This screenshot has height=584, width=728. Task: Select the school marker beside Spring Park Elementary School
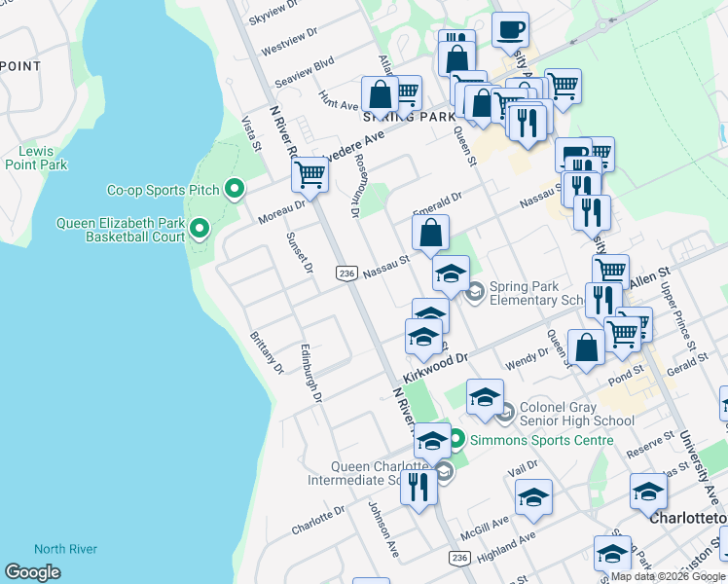(451, 275)
